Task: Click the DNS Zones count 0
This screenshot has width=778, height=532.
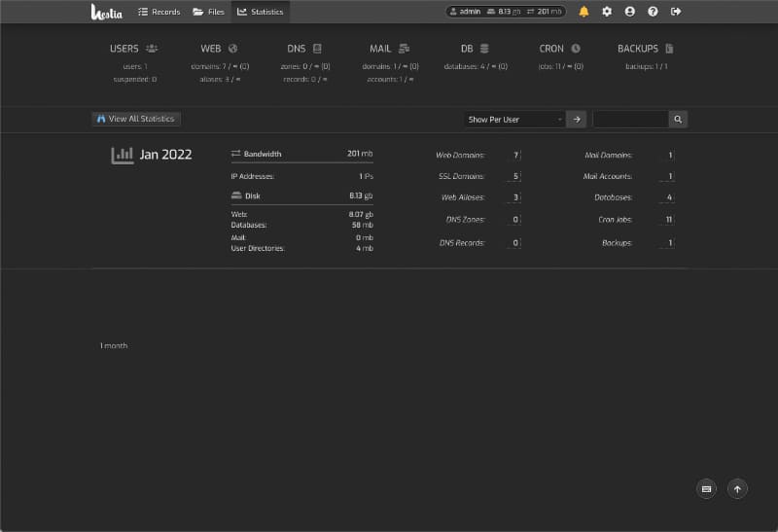Action: pyautogui.click(x=515, y=220)
